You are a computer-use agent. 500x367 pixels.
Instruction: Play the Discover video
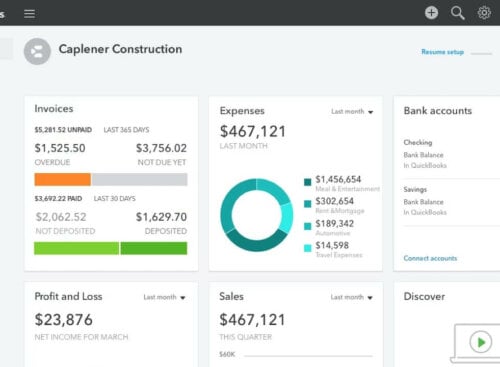click(480, 342)
